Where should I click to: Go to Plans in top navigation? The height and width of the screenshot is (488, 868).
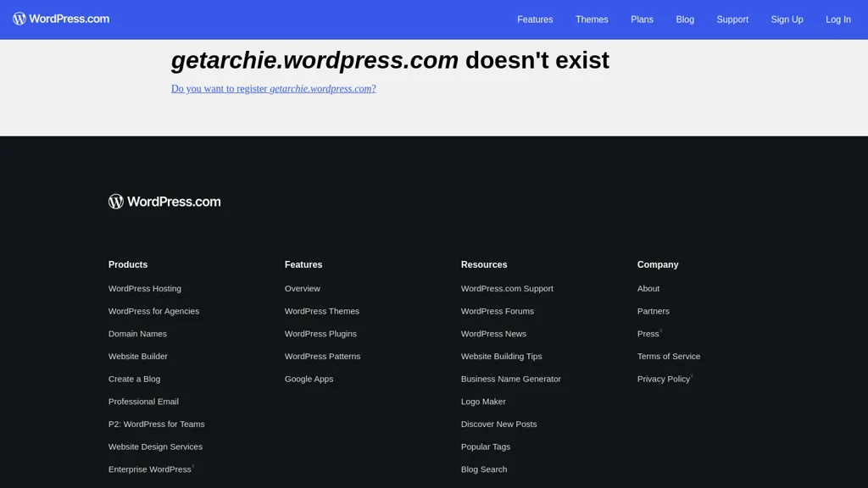[x=642, y=19]
